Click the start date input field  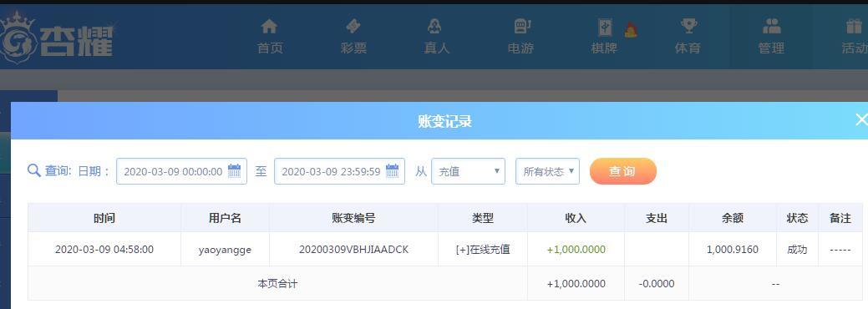click(181, 171)
